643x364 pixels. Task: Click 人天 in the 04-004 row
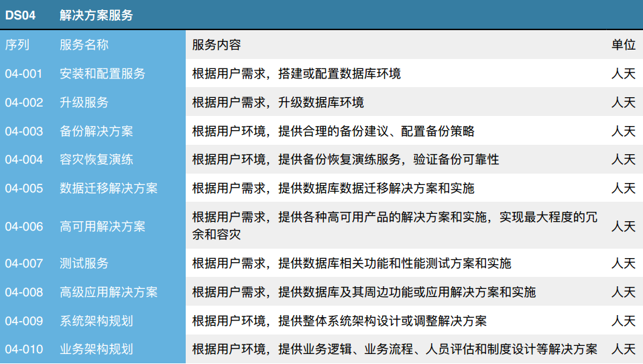(624, 159)
